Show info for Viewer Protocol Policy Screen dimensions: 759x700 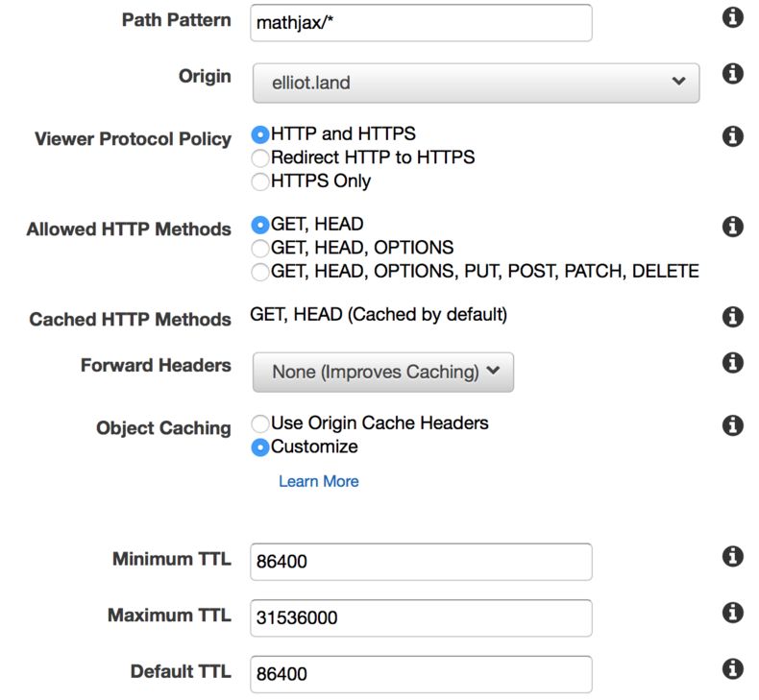tap(733, 136)
